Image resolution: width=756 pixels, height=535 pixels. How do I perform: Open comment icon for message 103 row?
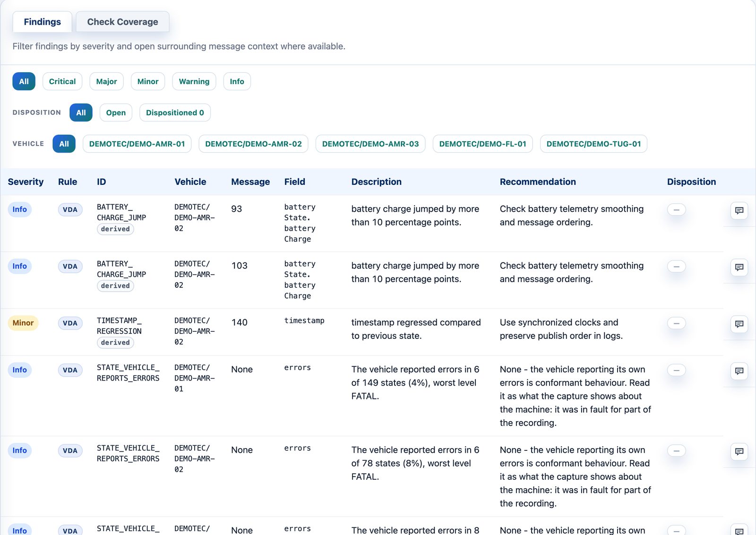(x=739, y=267)
